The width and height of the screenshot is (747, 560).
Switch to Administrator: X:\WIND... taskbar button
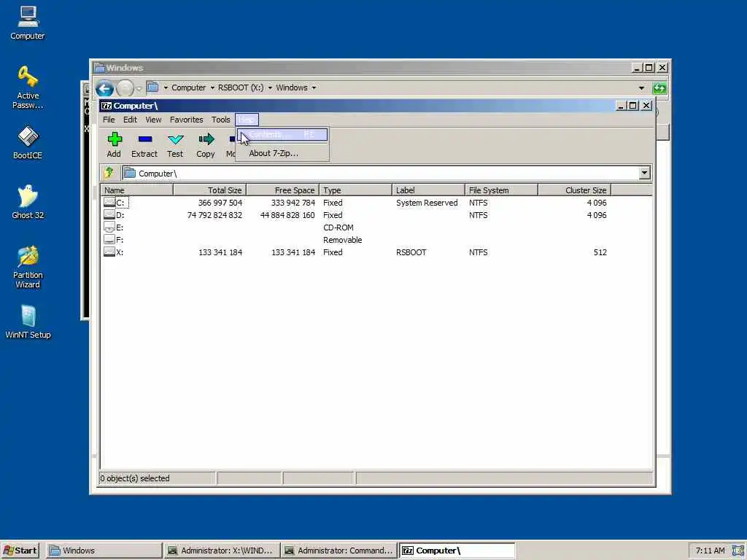coord(221,551)
